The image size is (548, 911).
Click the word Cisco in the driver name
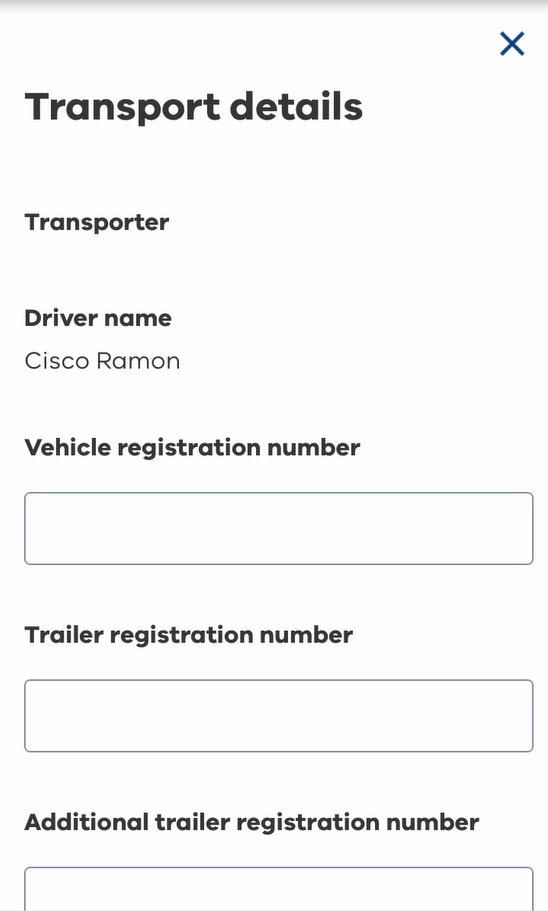[x=57, y=361]
